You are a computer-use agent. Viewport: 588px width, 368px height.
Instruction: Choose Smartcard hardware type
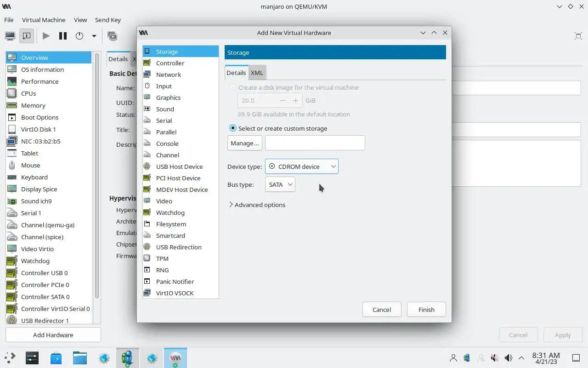coord(181,236)
